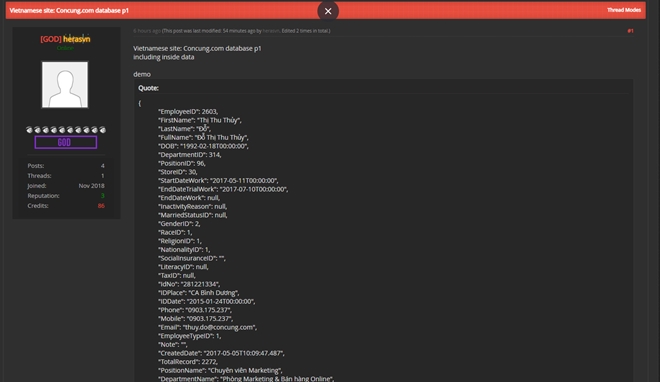660x382 pixels.
Task: Click the "Phone": "0903.175.237" line
Action: (195, 310)
